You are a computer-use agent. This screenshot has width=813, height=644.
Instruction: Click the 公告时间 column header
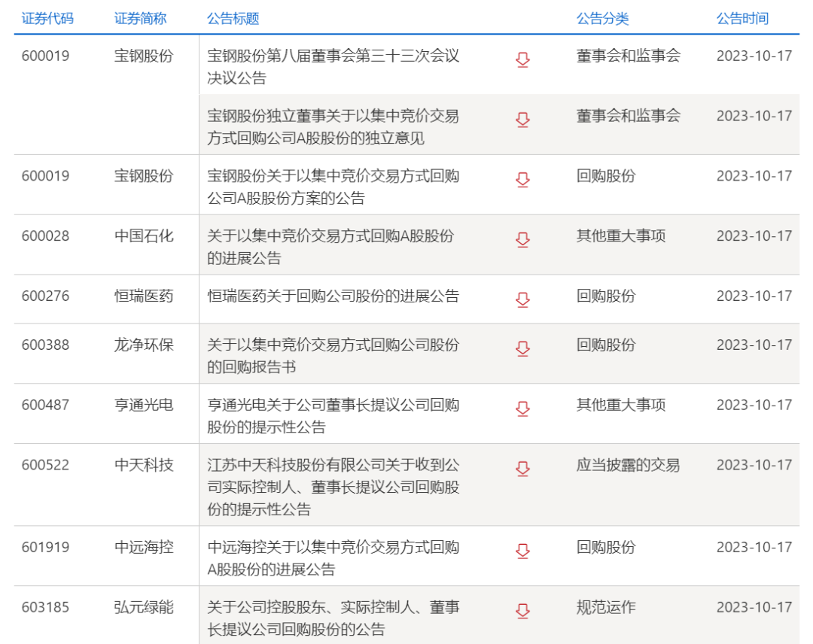coord(742,19)
